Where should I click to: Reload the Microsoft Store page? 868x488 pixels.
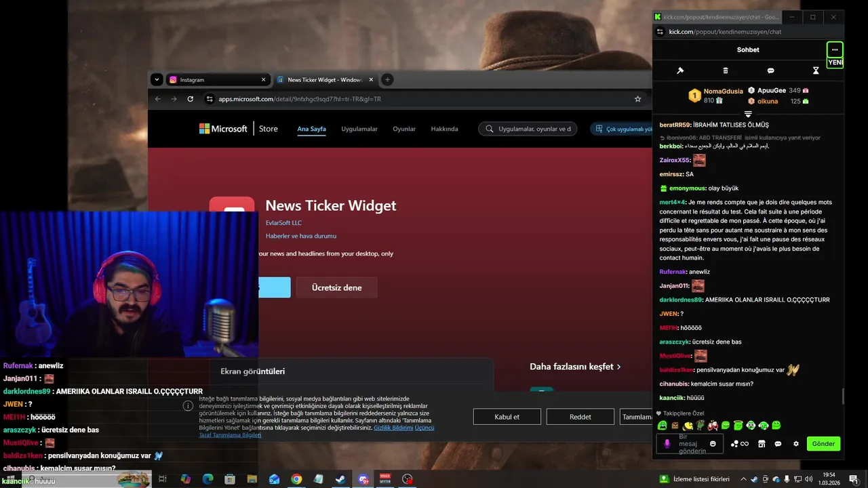click(191, 99)
